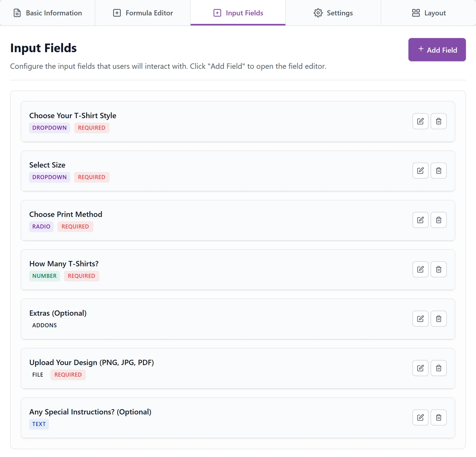
Task: Go to the Settings tab
Action: click(x=333, y=13)
